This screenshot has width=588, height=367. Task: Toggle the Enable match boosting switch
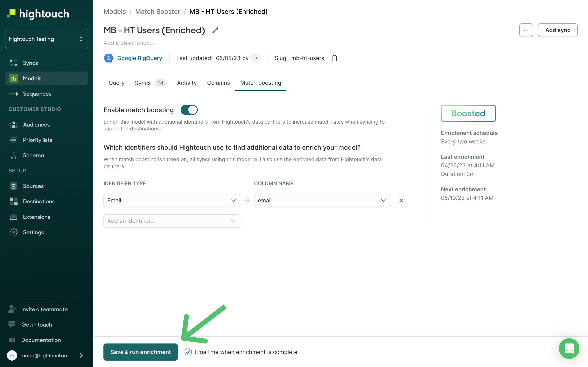pos(189,110)
